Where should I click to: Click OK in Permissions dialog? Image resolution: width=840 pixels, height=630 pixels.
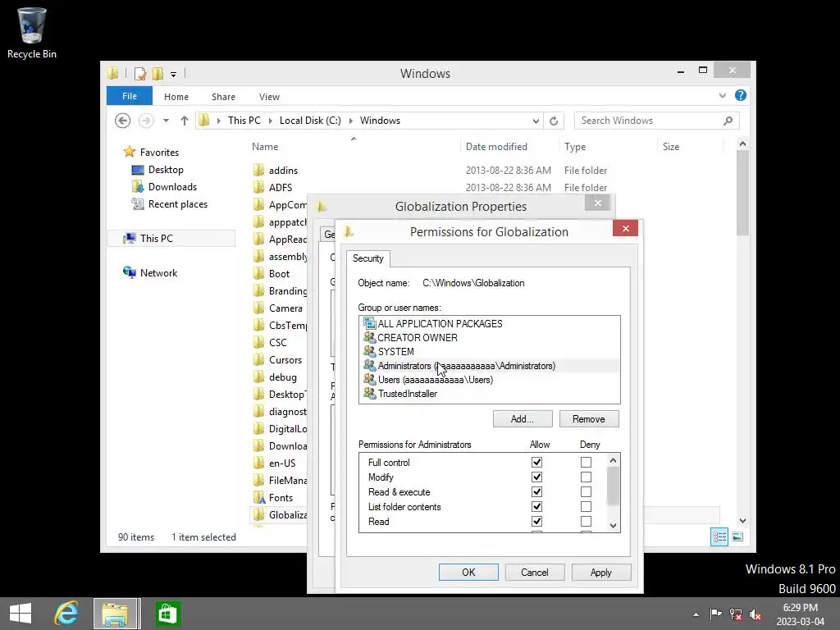(468, 572)
